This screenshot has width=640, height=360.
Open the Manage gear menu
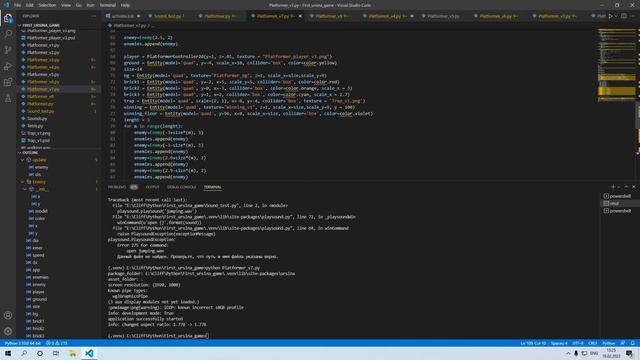pyautogui.click(x=8, y=331)
